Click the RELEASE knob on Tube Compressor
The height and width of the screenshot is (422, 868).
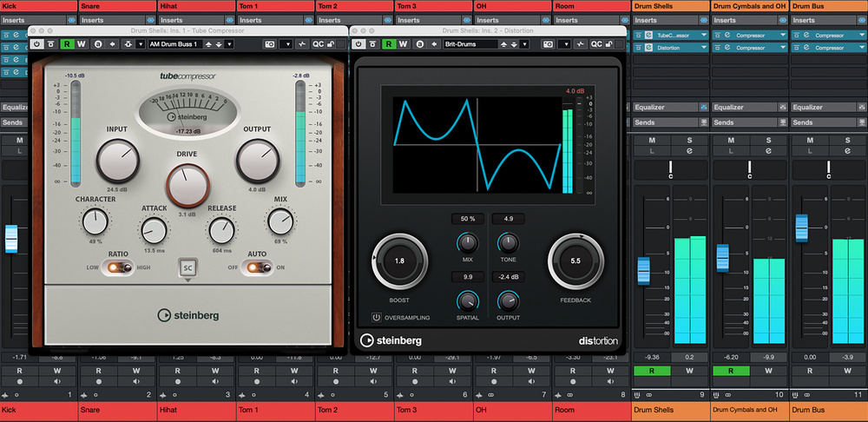(x=221, y=230)
